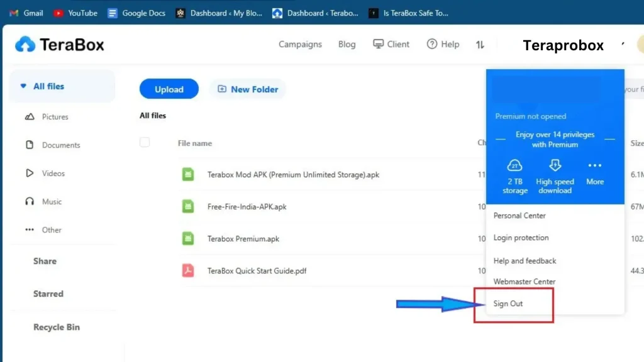Viewport: 644px width, 362px height.
Task: Click the High speed download icon
Action: (x=555, y=165)
